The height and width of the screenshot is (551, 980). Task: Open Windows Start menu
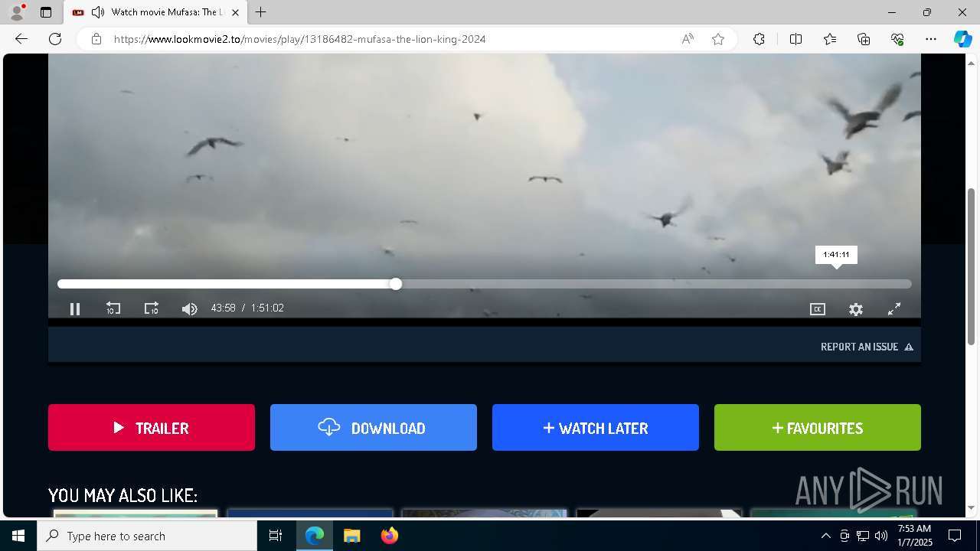[x=18, y=536]
